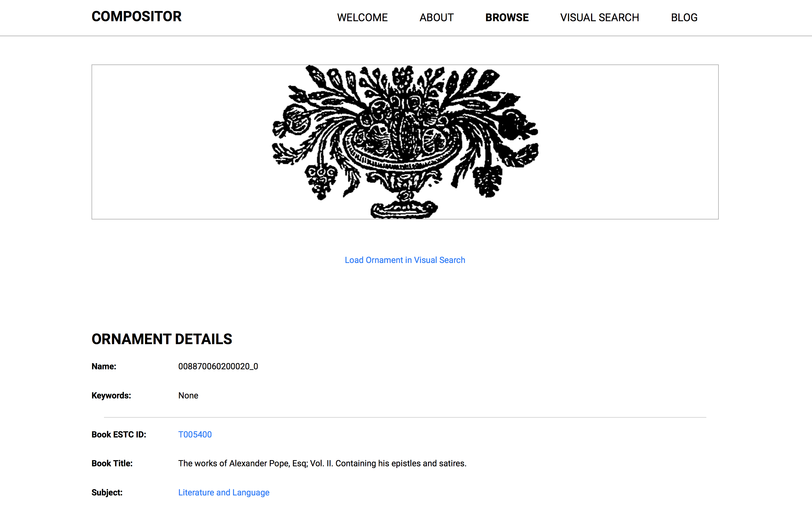The width and height of the screenshot is (812, 509).
Task: Click the Keywords field label
Action: pyautogui.click(x=111, y=395)
